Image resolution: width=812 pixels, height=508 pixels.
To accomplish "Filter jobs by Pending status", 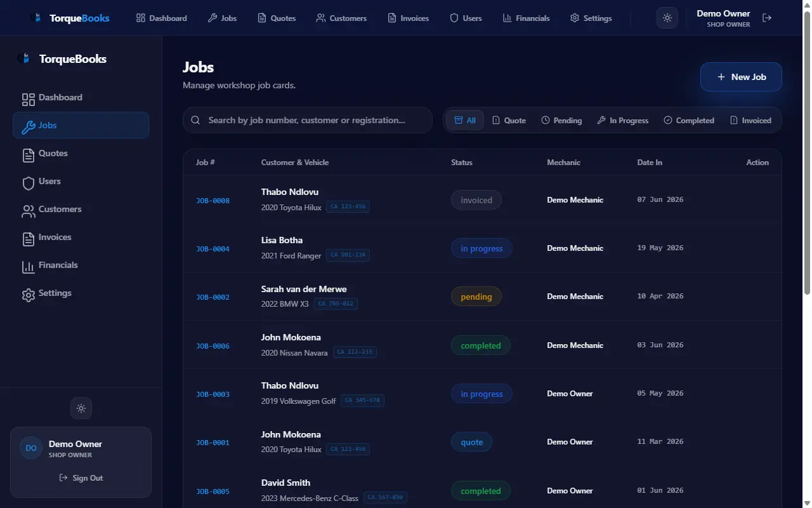I will click(561, 120).
